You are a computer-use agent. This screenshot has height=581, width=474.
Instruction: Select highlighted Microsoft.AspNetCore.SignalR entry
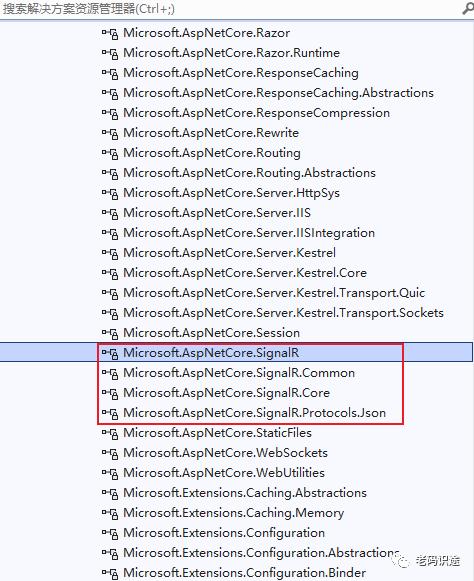[211, 353]
